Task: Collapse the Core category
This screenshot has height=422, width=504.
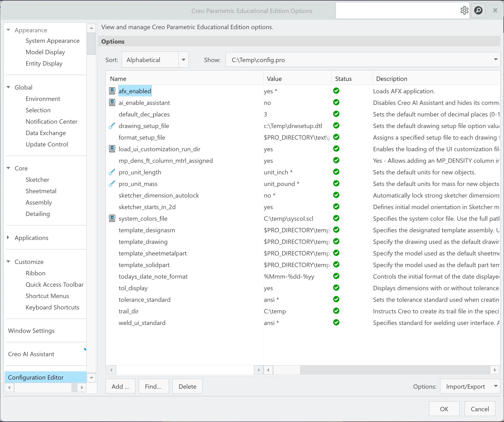Action: [x=8, y=168]
